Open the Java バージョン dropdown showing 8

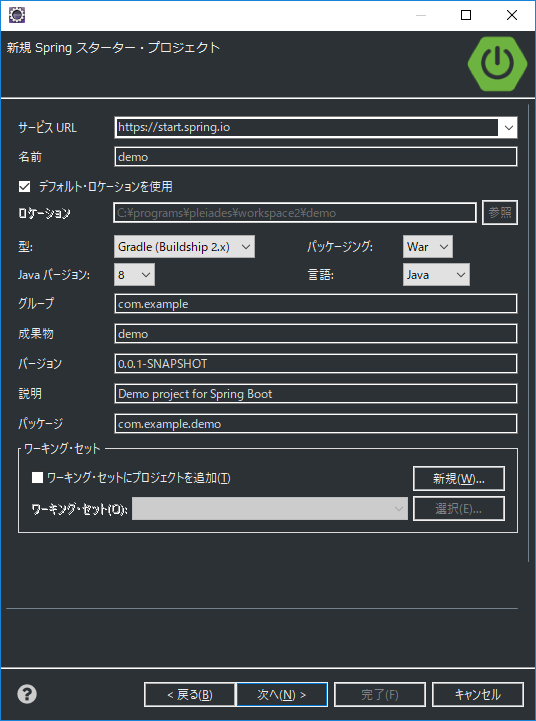(134, 275)
